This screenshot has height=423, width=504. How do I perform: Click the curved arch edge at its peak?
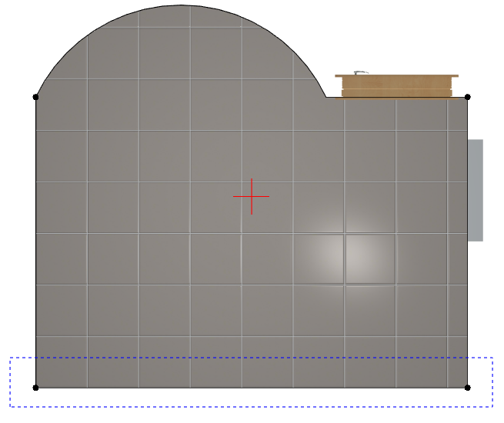pyautogui.click(x=183, y=5)
